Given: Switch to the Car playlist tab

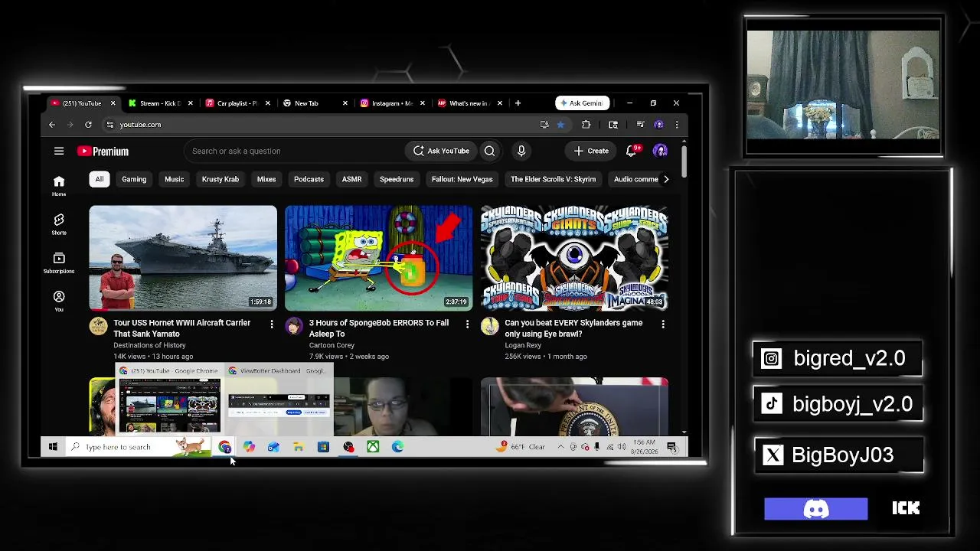Looking at the screenshot, I should click(x=237, y=103).
